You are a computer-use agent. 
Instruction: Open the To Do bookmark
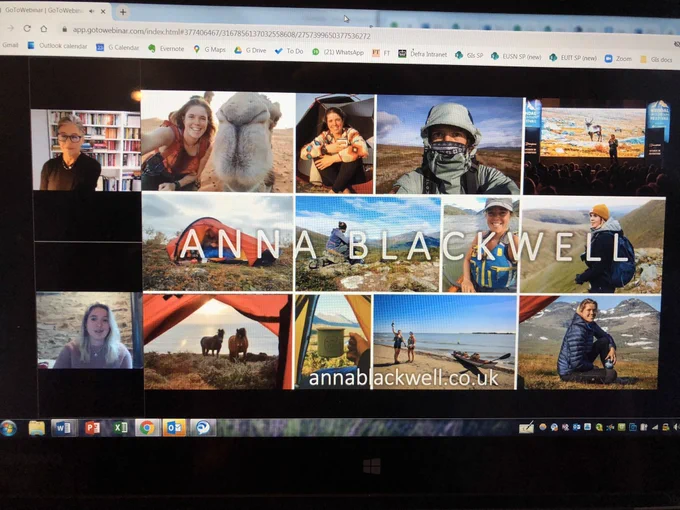click(x=289, y=51)
